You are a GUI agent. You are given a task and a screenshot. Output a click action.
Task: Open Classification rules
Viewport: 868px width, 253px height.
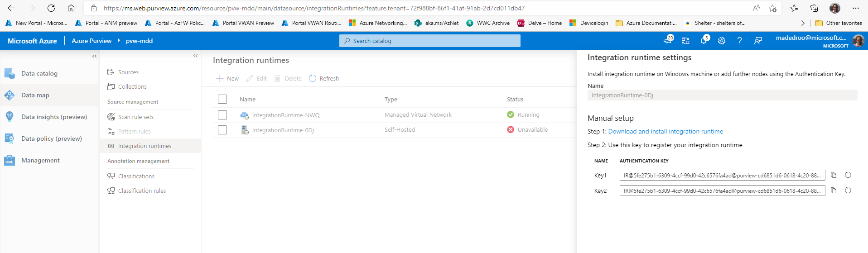coord(142,191)
